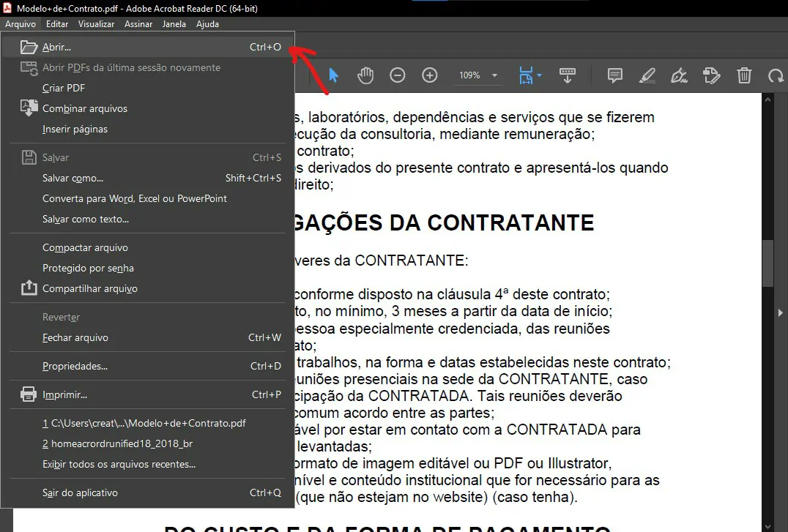Click the zoom in plus icon

tap(430, 75)
